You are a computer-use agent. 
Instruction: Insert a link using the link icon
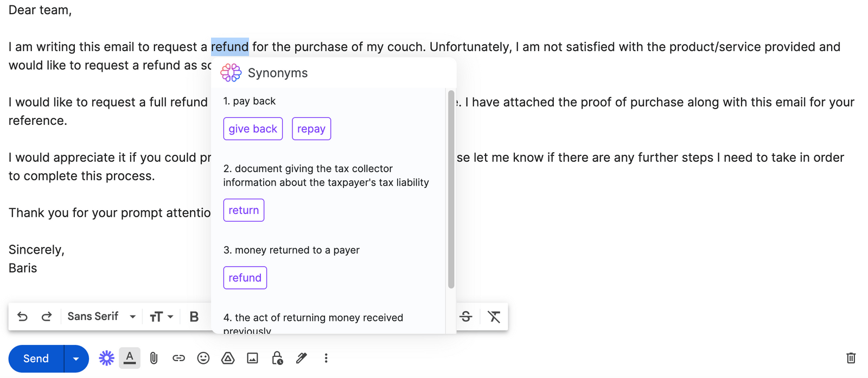(x=178, y=358)
